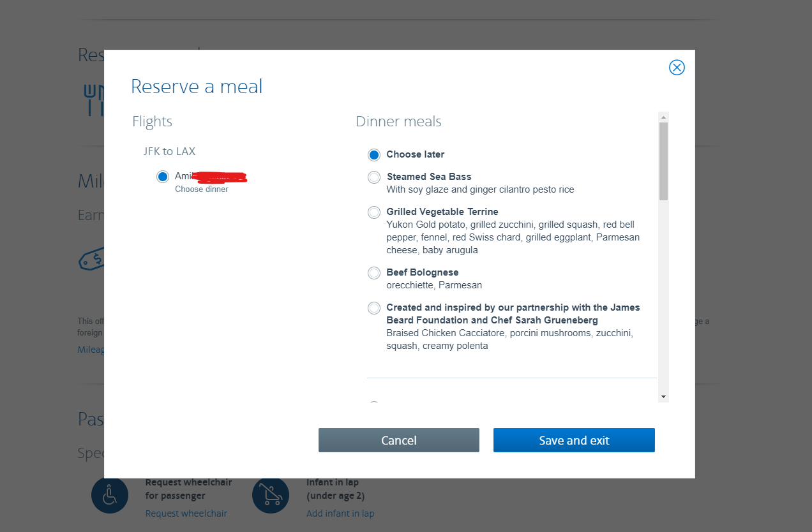Image resolution: width=812 pixels, height=532 pixels.
Task: Open the Request wheelchair link
Action: pos(186,514)
